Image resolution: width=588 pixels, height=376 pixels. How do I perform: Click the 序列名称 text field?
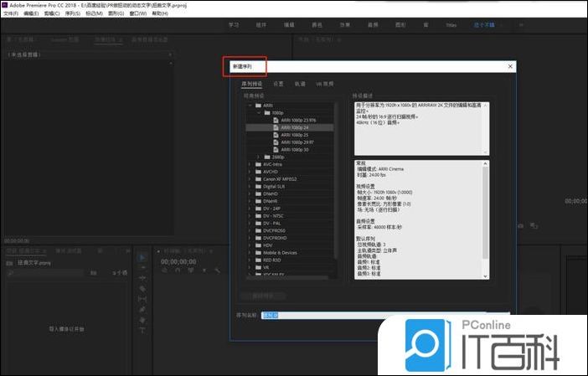coord(377,315)
